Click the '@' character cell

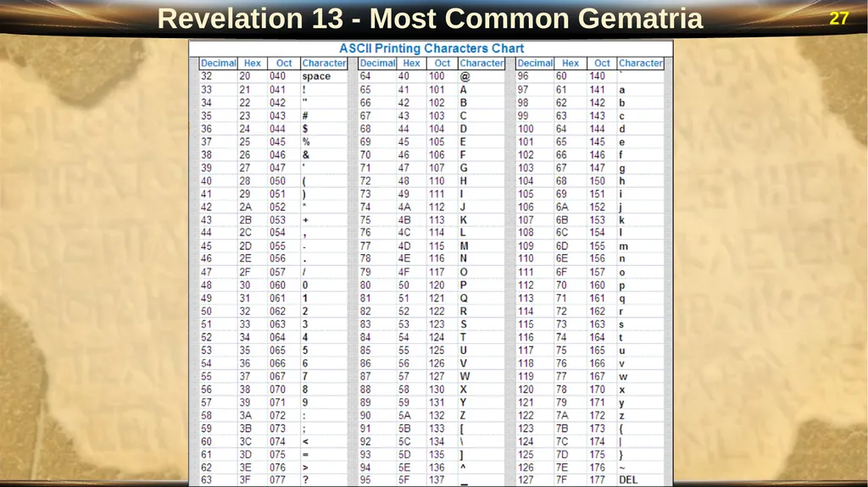point(465,76)
